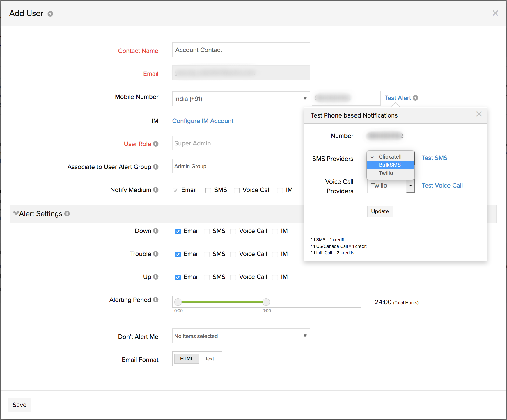Click the info icon next to Trouble alerts
This screenshot has height=420, width=507.
coord(155,254)
